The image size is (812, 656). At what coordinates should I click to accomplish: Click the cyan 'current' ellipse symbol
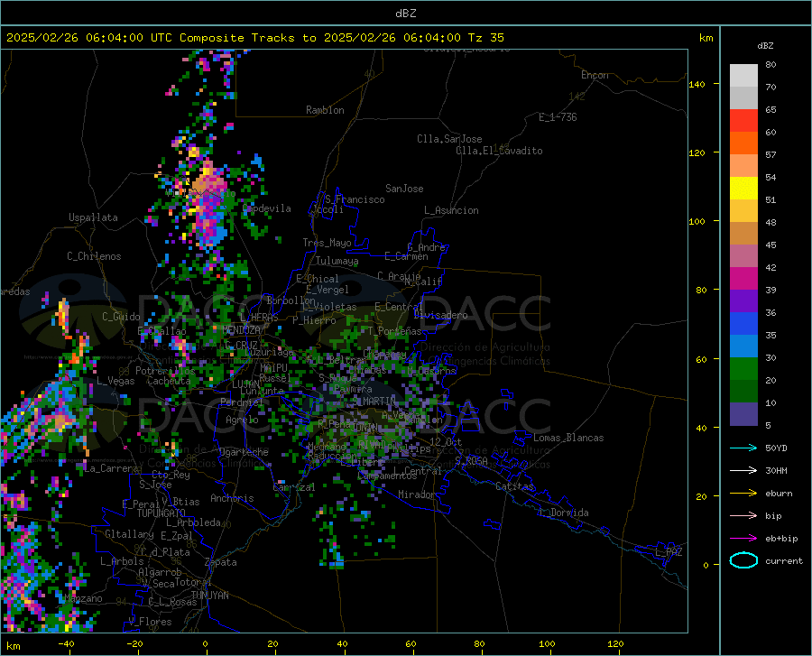tap(743, 560)
